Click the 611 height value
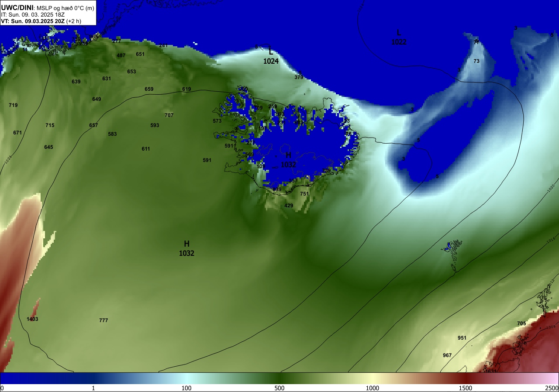The width and height of the screenshot is (559, 392). [x=146, y=149]
